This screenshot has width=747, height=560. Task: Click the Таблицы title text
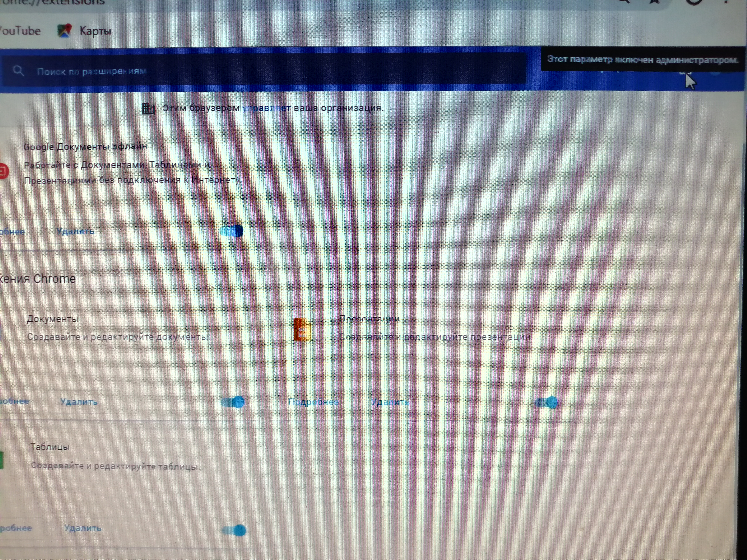(50, 447)
